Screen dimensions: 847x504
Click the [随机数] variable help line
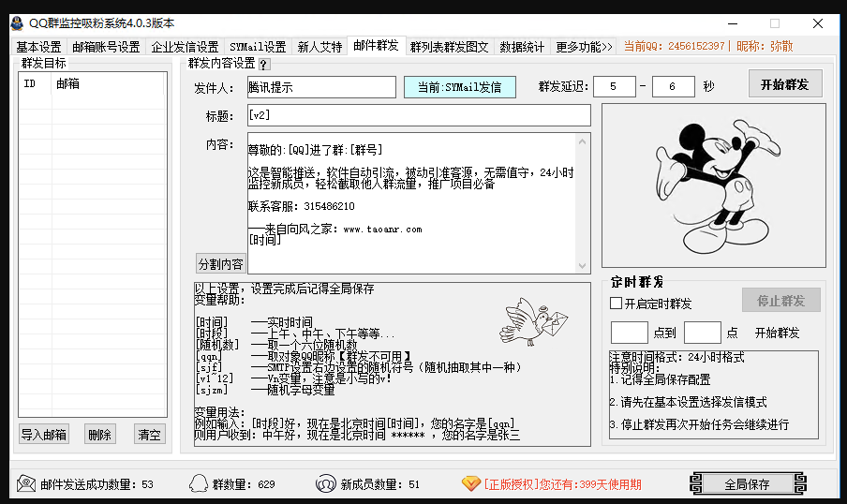pyautogui.click(x=276, y=345)
